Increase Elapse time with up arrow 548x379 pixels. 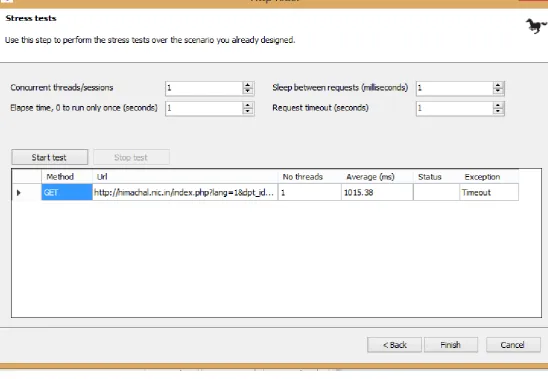(248, 105)
